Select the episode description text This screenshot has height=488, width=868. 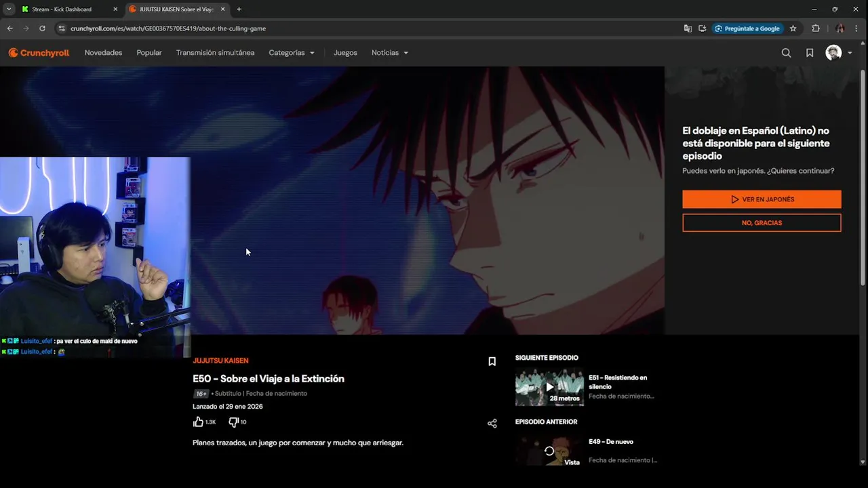(298, 443)
